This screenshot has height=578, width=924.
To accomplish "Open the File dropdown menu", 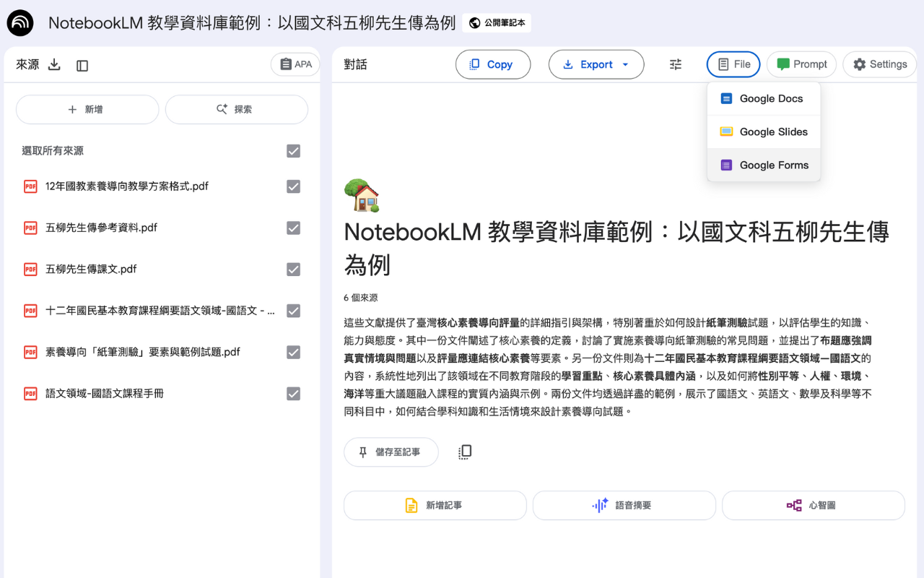I will pos(733,64).
